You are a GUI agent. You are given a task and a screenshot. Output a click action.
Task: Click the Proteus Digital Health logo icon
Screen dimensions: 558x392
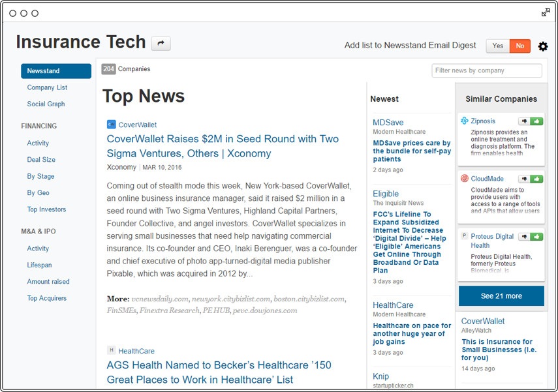[465, 236]
